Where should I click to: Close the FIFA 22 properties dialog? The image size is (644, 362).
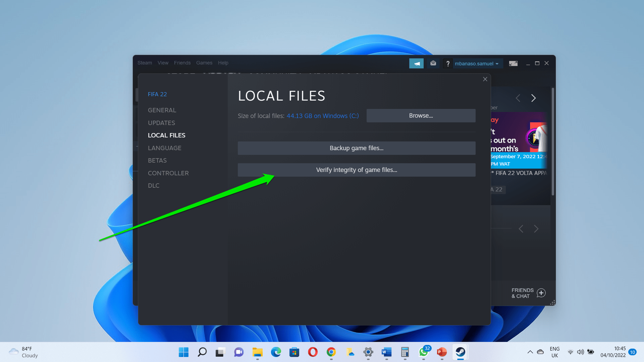(485, 79)
